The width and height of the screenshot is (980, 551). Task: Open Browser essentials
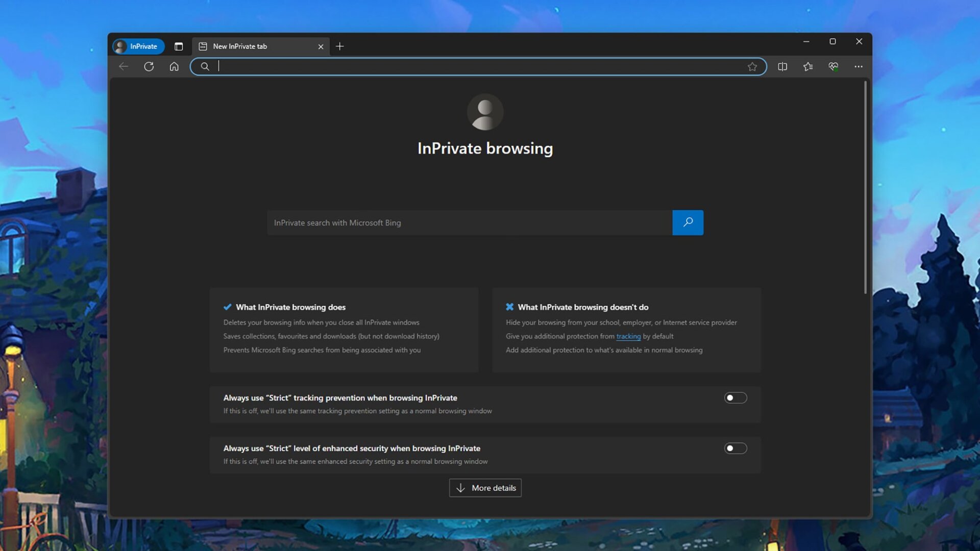click(833, 66)
